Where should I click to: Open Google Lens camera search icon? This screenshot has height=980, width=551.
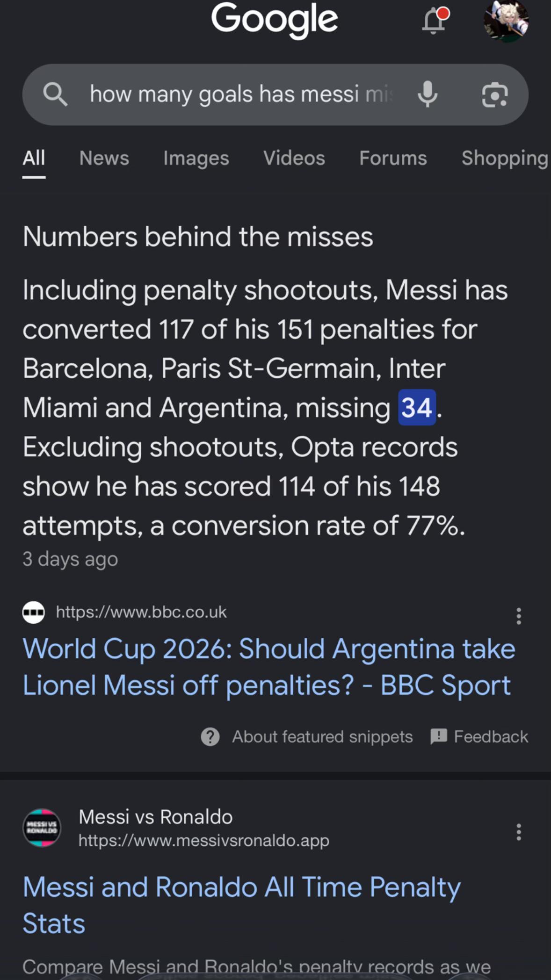click(494, 94)
